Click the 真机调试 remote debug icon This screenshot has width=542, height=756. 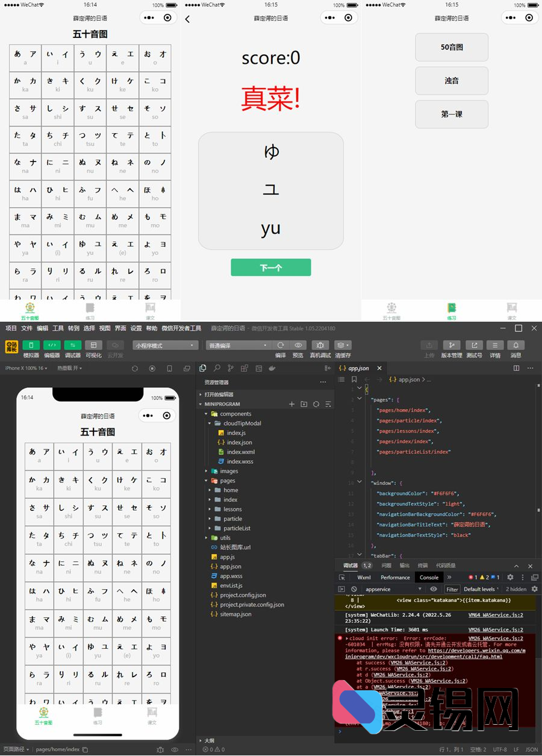pyautogui.click(x=320, y=345)
